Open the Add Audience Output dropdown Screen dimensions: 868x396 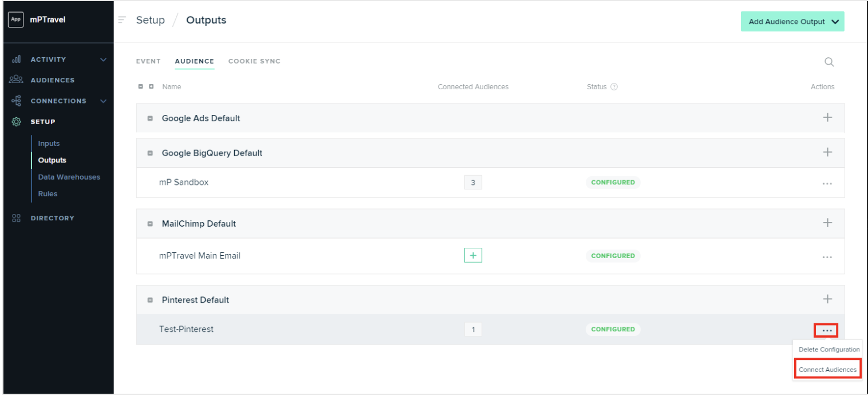coord(792,22)
